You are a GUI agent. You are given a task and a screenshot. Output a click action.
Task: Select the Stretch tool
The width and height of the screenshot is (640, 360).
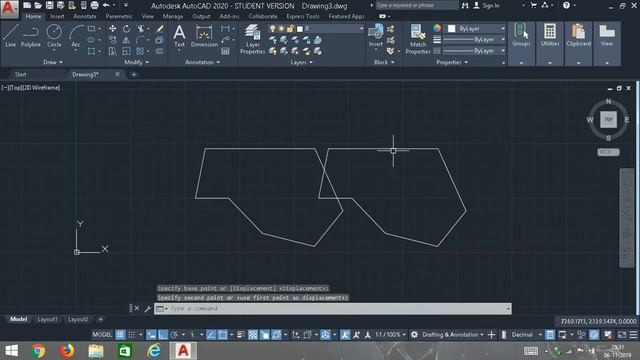(112, 51)
